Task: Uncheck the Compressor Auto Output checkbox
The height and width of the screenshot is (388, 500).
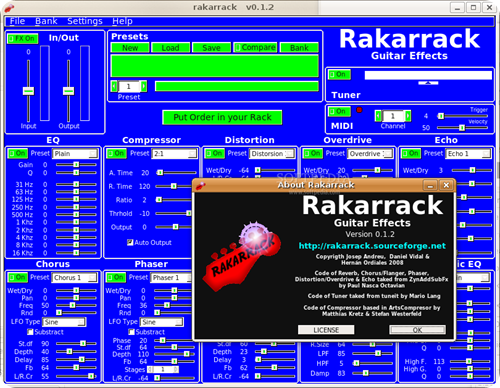Action: point(130,242)
